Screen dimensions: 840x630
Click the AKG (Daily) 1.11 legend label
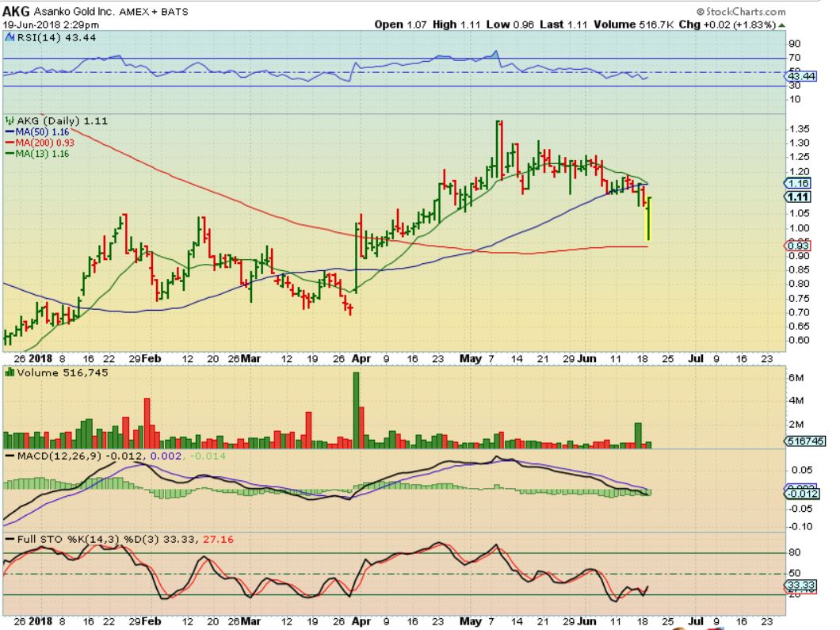(62, 121)
